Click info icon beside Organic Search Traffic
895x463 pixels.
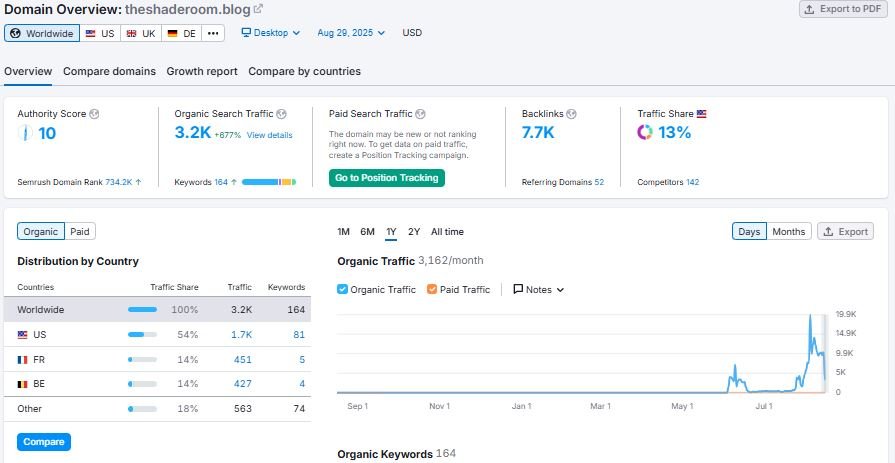tap(281, 114)
